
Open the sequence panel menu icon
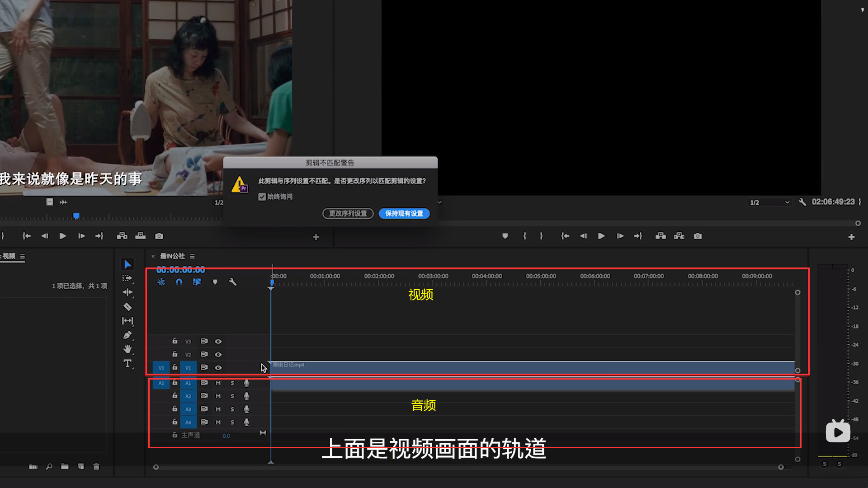pyautogui.click(x=192, y=256)
